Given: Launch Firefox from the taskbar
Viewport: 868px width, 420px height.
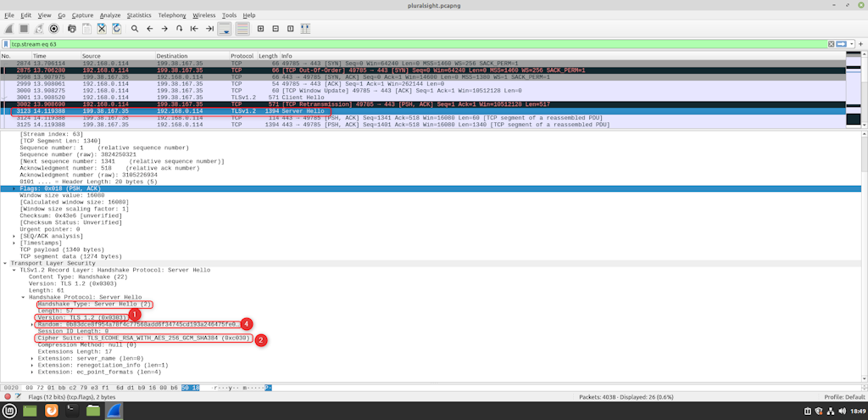Looking at the screenshot, I should tap(51, 411).
